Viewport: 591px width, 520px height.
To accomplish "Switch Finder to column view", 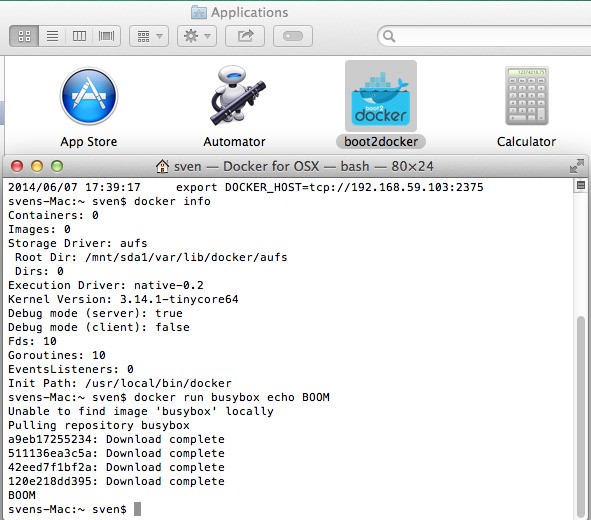I will (x=79, y=36).
